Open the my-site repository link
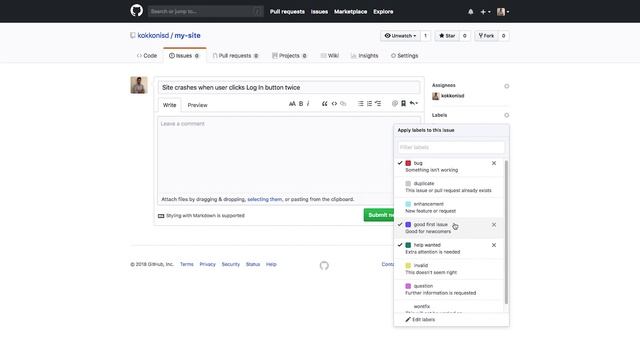The height and width of the screenshot is (360, 640). point(187,36)
